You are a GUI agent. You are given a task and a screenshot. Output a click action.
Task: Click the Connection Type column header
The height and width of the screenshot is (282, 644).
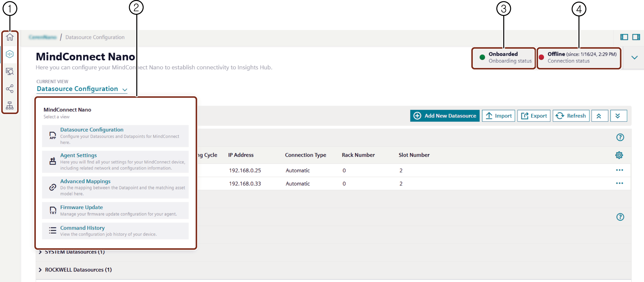(306, 155)
